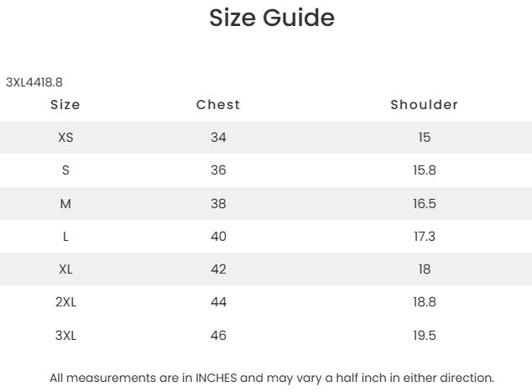
Task: Select the Size column header
Action: tap(65, 105)
